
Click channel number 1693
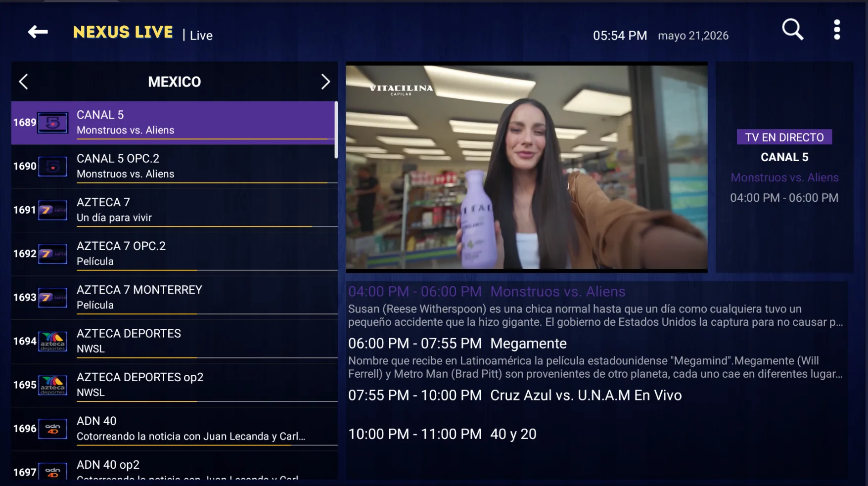pos(25,298)
